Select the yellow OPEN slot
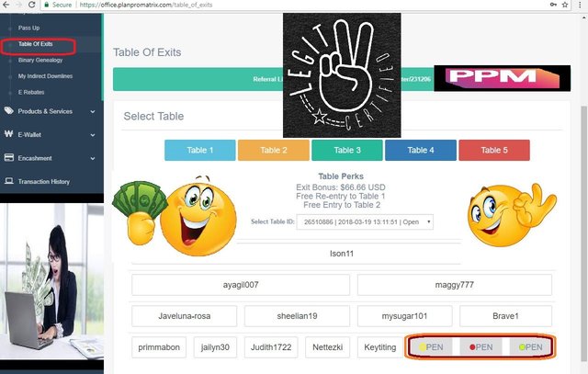 coord(431,347)
